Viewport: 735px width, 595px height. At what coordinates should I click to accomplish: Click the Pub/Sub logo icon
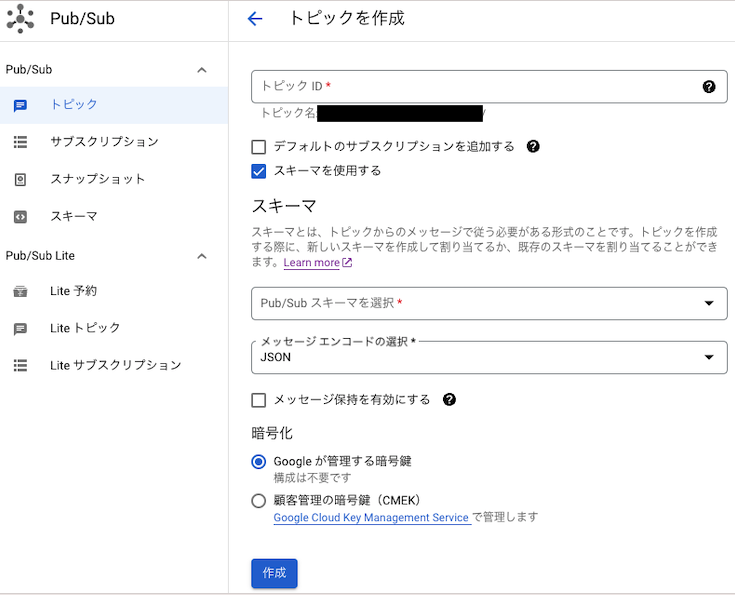coord(20,19)
